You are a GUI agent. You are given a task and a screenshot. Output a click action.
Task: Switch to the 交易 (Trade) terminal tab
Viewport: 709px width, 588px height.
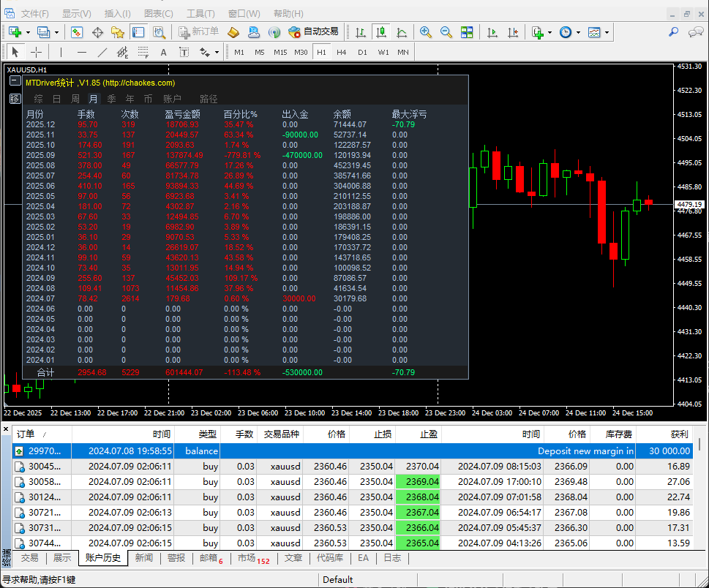click(x=29, y=558)
